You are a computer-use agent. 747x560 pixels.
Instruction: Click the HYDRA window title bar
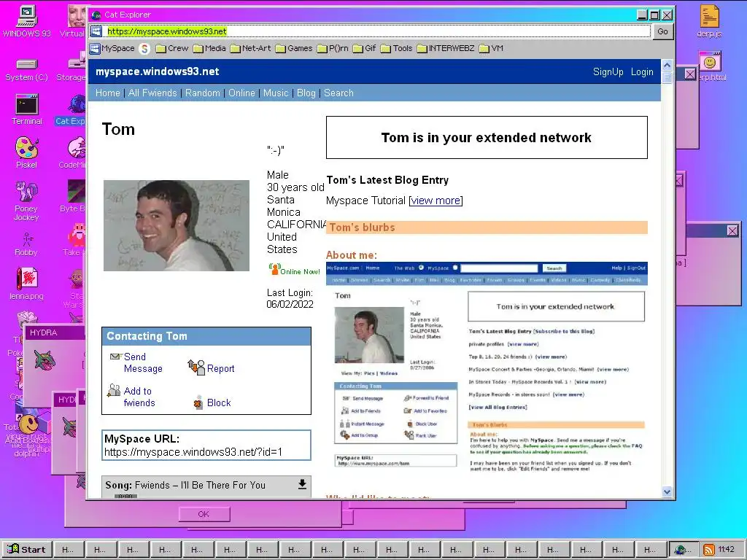54,332
